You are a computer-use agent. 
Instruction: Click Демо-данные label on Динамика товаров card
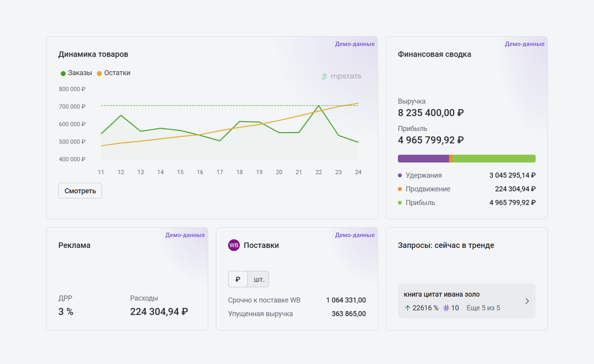[x=355, y=44]
